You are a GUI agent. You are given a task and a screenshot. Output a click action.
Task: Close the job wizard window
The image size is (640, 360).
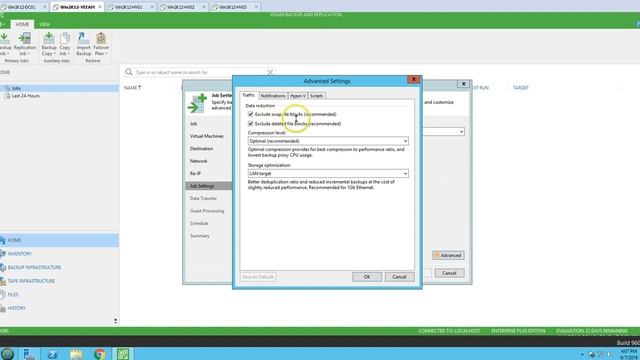point(464,84)
